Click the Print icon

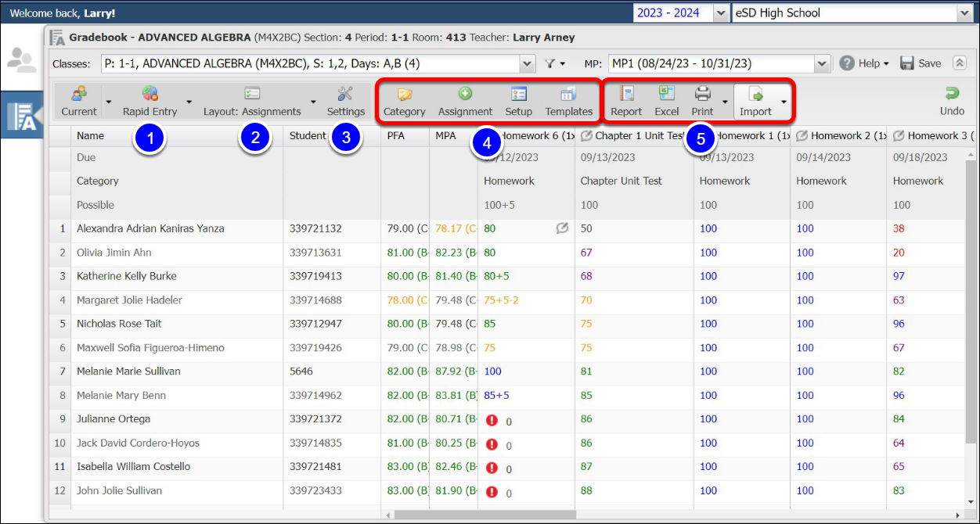coord(703,94)
